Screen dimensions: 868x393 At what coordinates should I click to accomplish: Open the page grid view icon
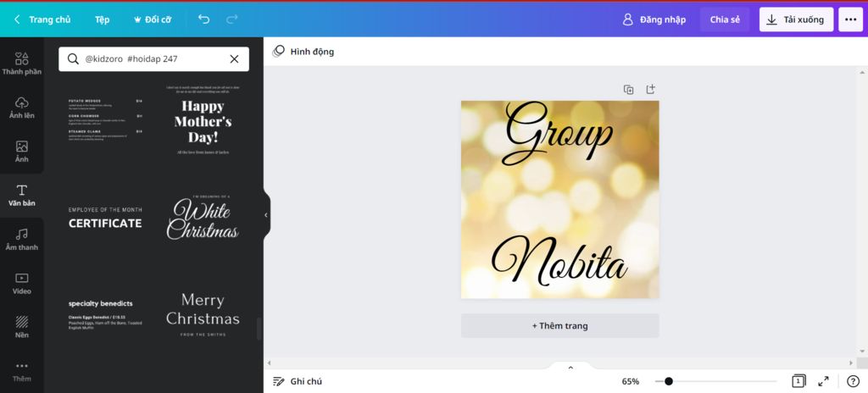pyautogui.click(x=798, y=381)
